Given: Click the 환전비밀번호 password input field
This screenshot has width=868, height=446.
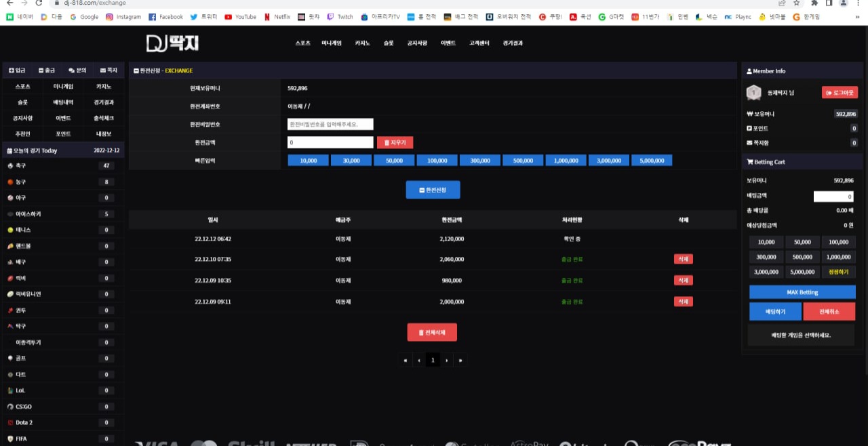Looking at the screenshot, I should [330, 124].
